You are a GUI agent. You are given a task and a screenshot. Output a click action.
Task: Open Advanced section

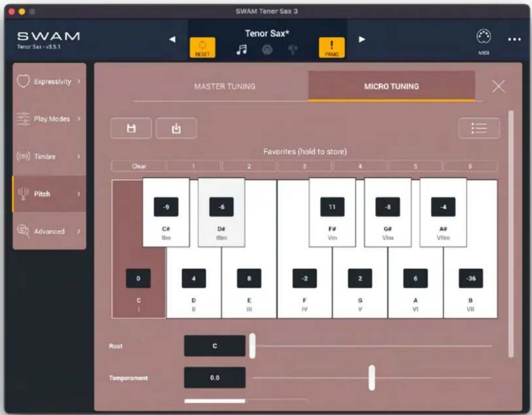[x=49, y=231]
